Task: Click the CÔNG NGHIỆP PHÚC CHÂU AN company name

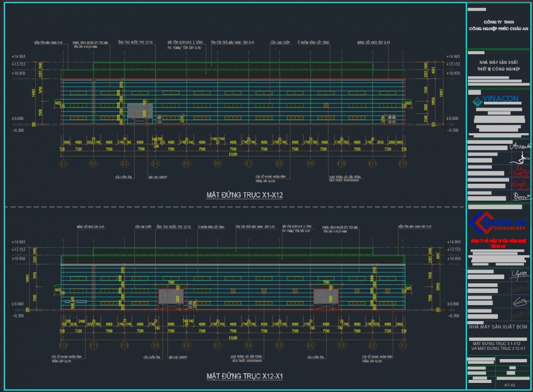Action: pos(498,29)
